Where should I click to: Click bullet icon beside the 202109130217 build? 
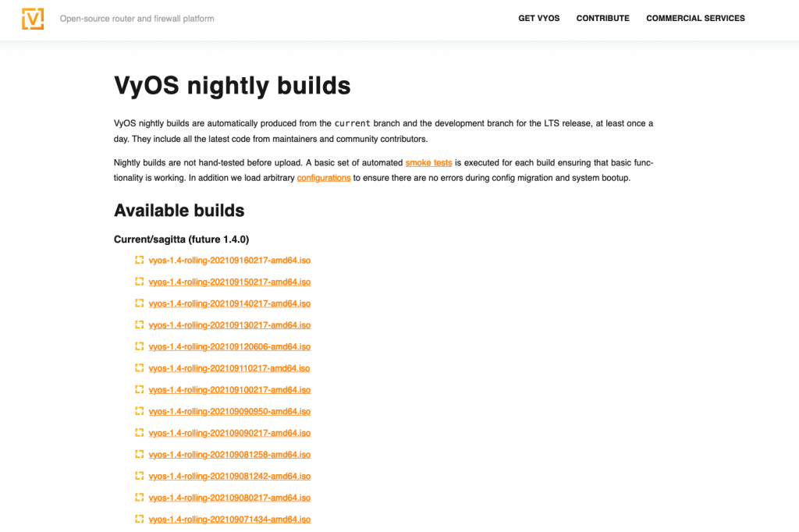(x=139, y=325)
